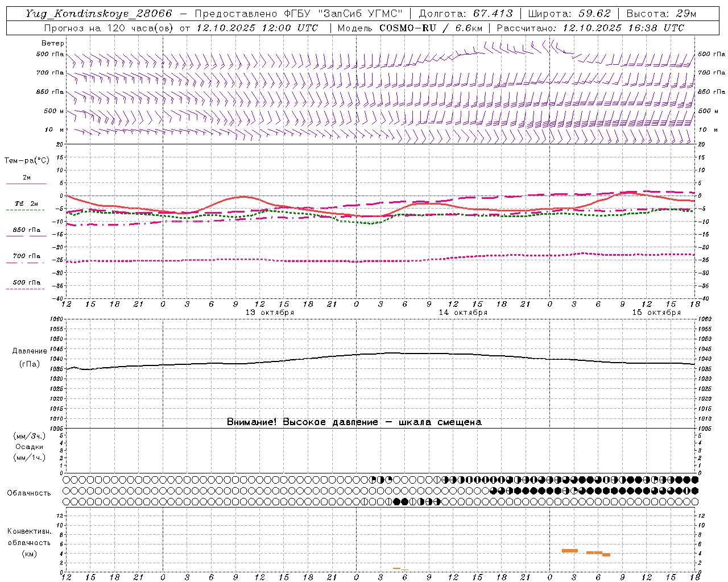Click the 700 гПа temperature legend entry
Screen dimensions: 728x582
coord(27,256)
